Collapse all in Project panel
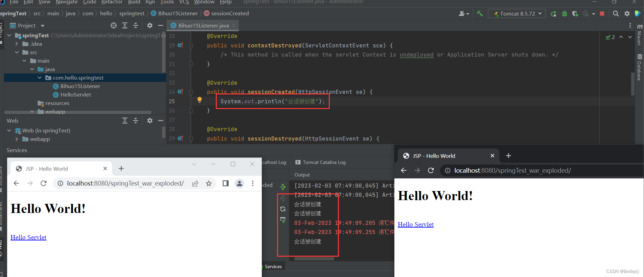Screen dimensions: 644x277 click(136, 25)
